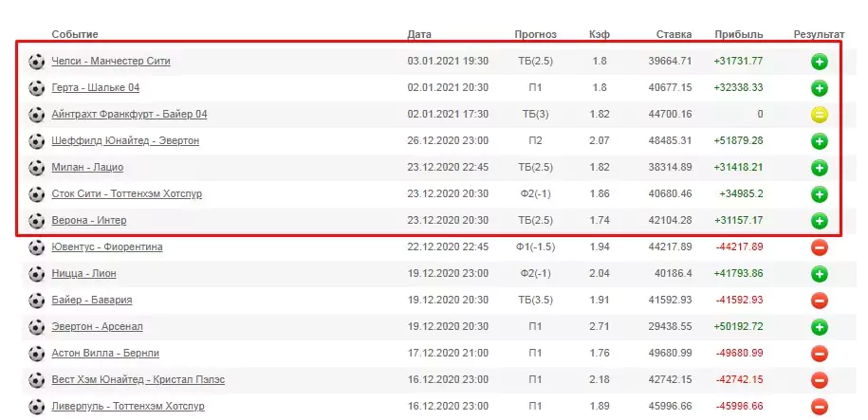Click green plus result icon for Сток Сити row
This screenshot has height=420, width=868.
820,194
